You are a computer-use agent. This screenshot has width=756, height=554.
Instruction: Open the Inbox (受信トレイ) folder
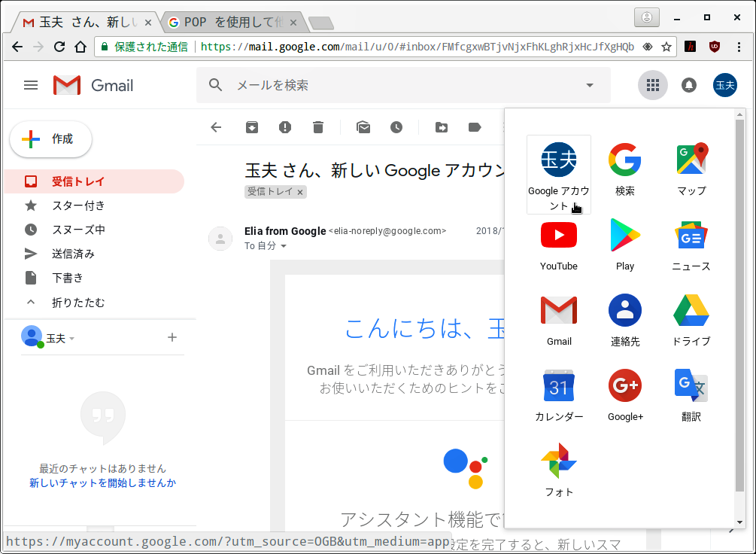[94, 181]
